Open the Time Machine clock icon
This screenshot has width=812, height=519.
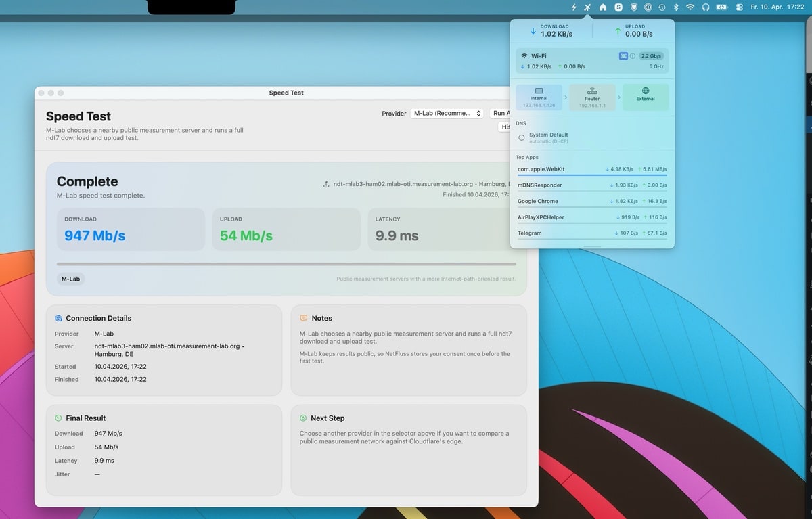[662, 7]
